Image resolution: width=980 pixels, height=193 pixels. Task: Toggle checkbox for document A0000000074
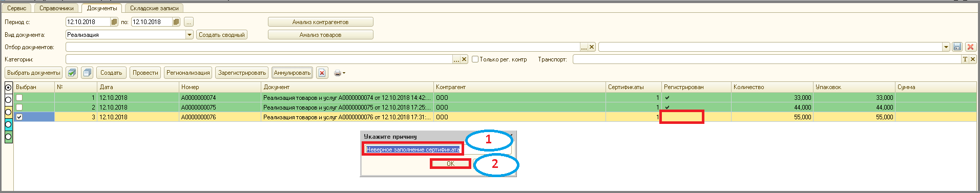pos(19,97)
